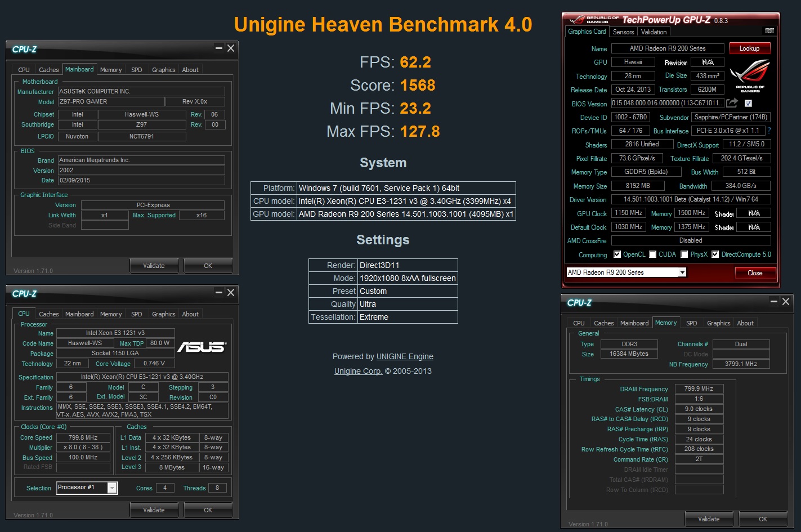This screenshot has width=801, height=532.
Task: Open the AMD Radeon R9 200 Series GPU dropdown
Action: click(682, 272)
